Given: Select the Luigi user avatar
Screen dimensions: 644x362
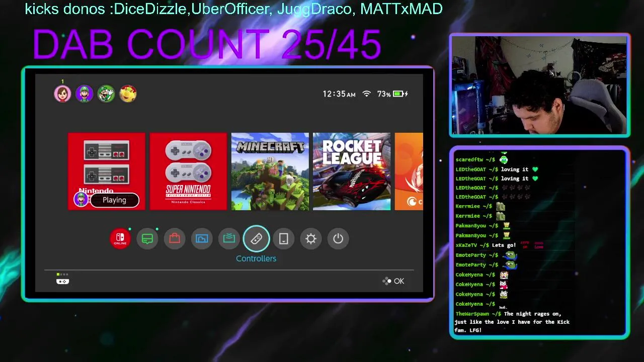Looking at the screenshot, I should click(x=85, y=94).
